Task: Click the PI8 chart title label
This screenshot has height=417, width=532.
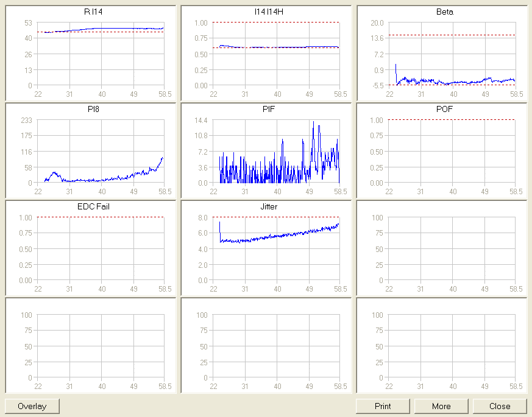Action: click(x=93, y=109)
